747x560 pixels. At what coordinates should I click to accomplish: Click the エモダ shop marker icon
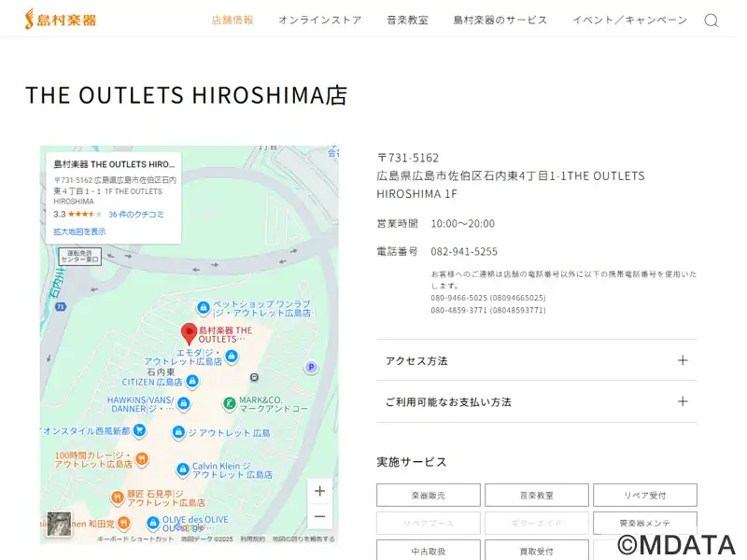[x=232, y=356]
